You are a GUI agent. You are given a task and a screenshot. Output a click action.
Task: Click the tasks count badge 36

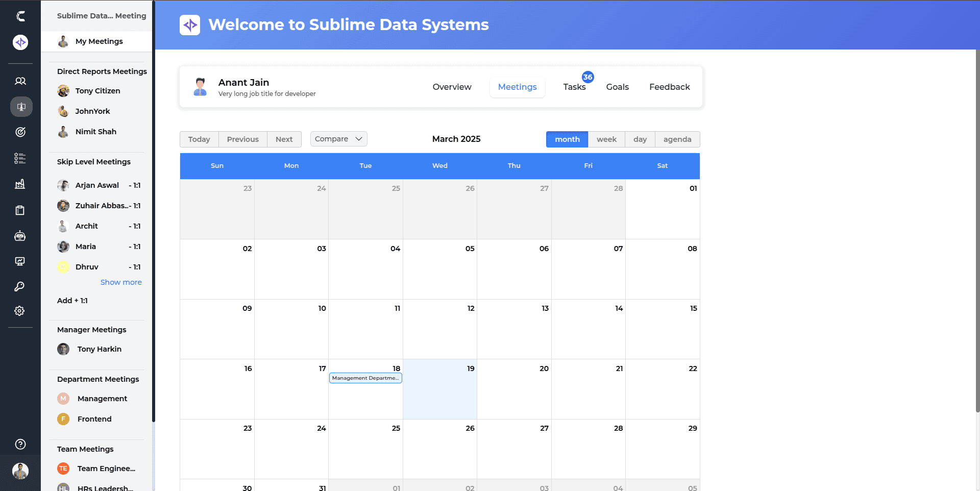[588, 77]
